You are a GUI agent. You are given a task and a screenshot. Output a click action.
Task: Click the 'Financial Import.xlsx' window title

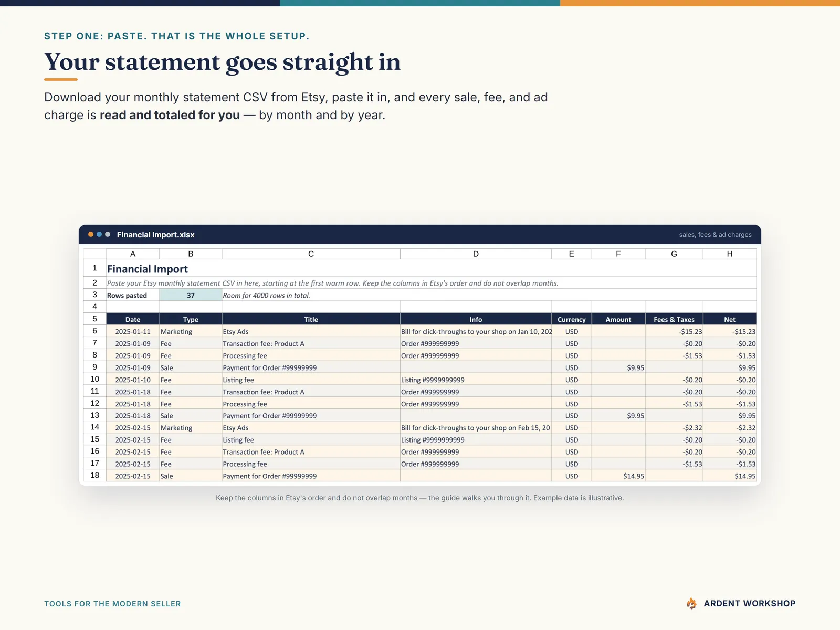click(x=155, y=235)
